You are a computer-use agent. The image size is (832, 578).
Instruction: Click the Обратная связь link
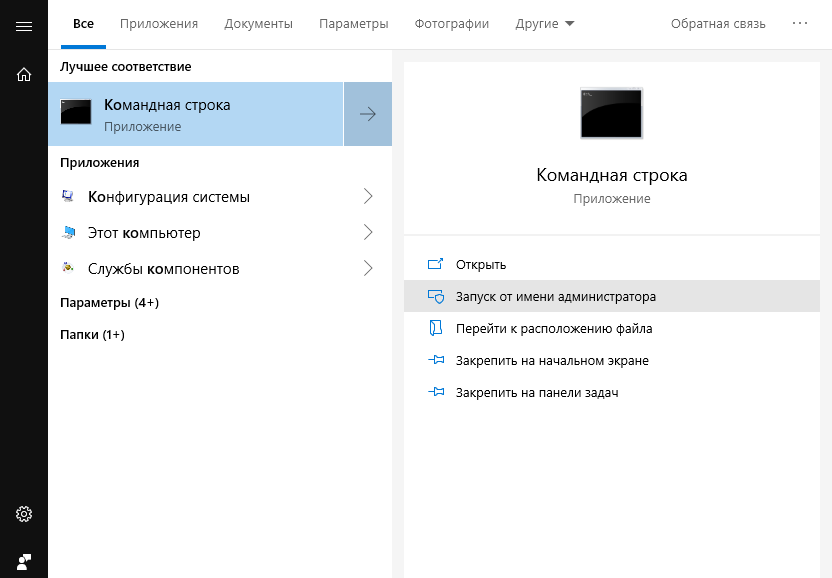(x=718, y=23)
